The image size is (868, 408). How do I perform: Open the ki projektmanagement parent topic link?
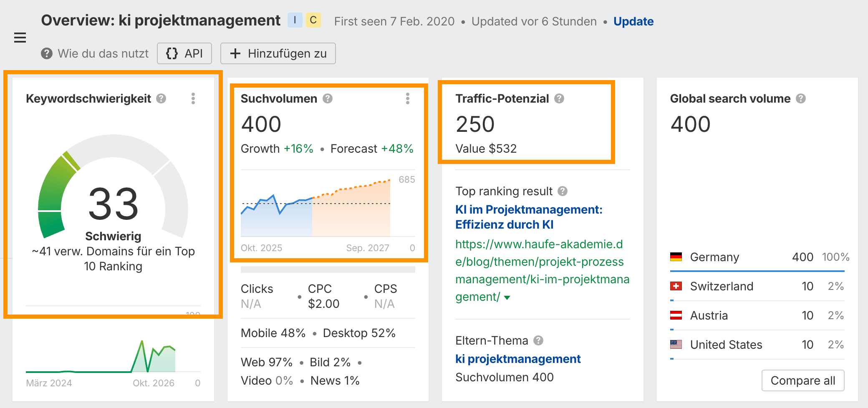click(x=518, y=359)
